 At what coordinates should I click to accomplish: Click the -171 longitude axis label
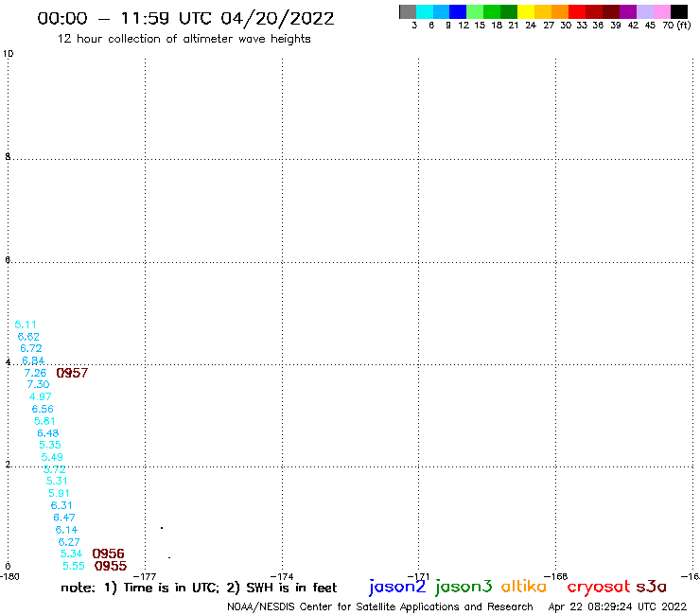coord(418,577)
